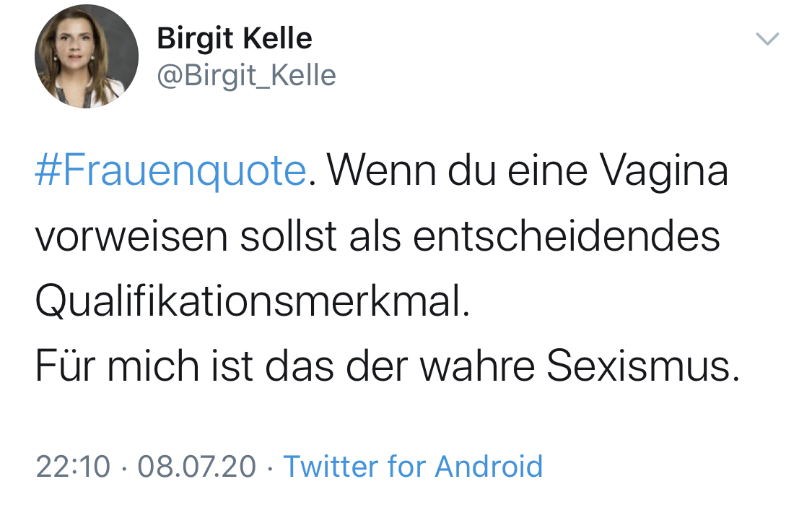The height and width of the screenshot is (505, 812).
Task: Click Birgit Kelle's profile picture
Action: point(87,56)
